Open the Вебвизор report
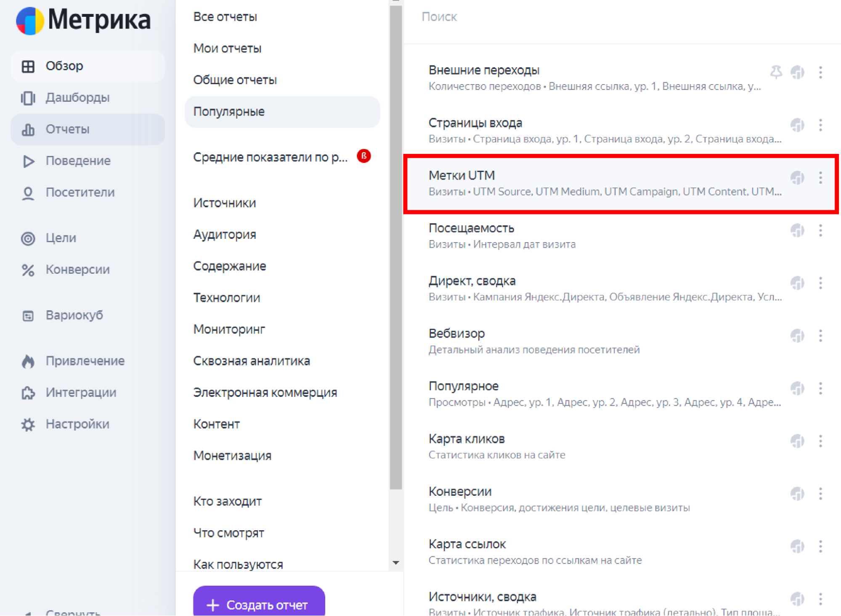This screenshot has width=841, height=616. click(x=456, y=333)
